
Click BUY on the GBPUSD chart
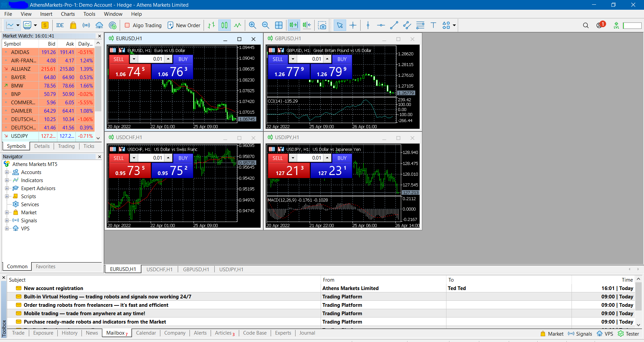coord(342,59)
